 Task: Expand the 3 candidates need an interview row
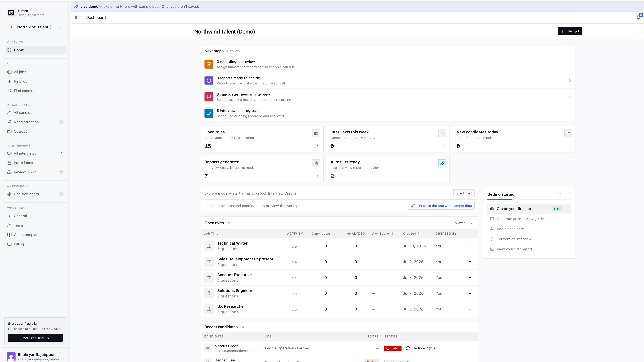[388, 97]
